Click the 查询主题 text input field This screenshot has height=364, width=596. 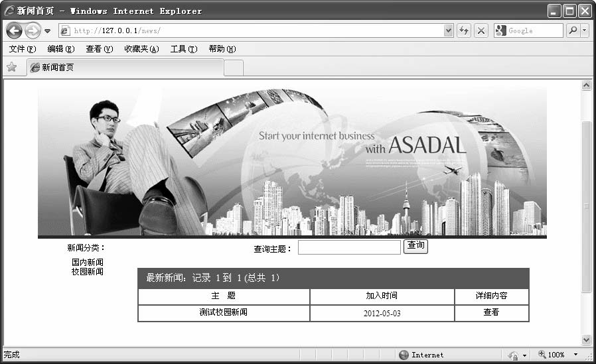(x=349, y=247)
